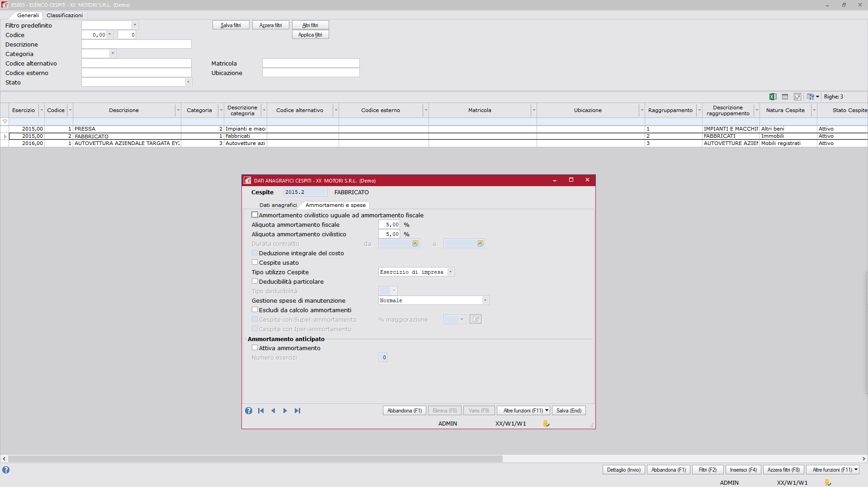
Task: Open the Filtro predefinito dropdown
Action: [135, 25]
